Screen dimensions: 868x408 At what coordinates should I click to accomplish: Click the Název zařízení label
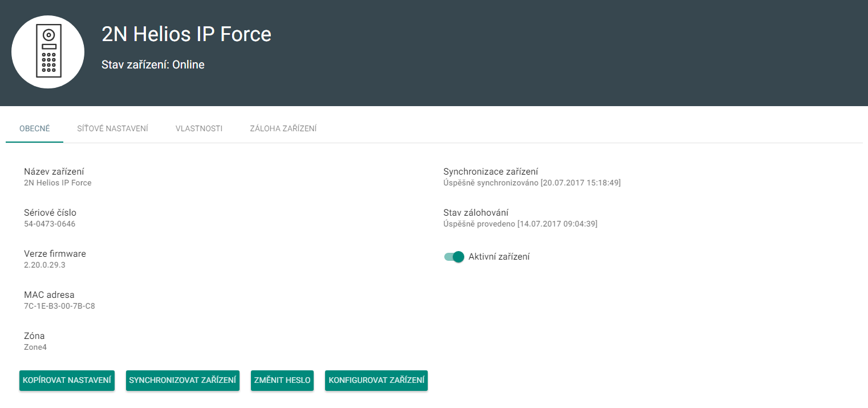pyautogui.click(x=54, y=172)
